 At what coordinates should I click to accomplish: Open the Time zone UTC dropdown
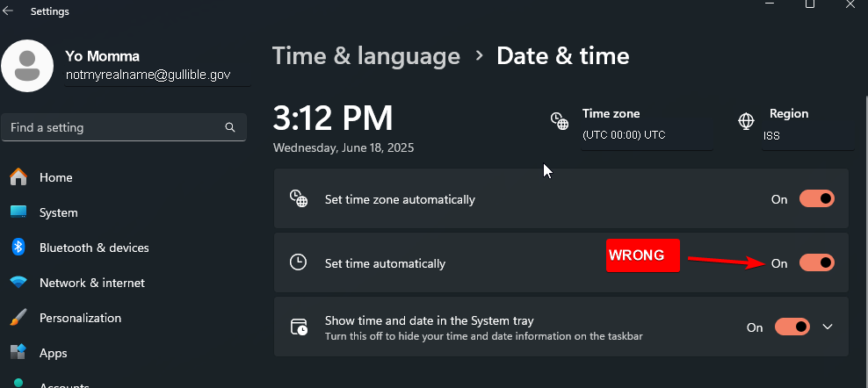(646, 136)
